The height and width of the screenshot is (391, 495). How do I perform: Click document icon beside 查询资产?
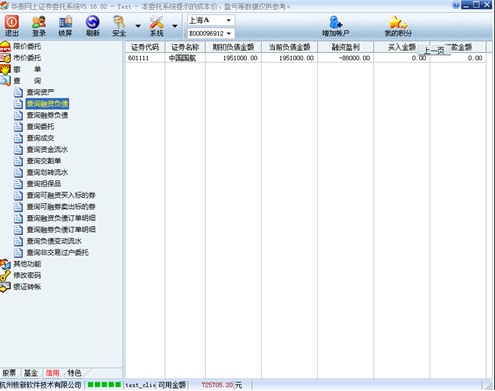pos(18,92)
